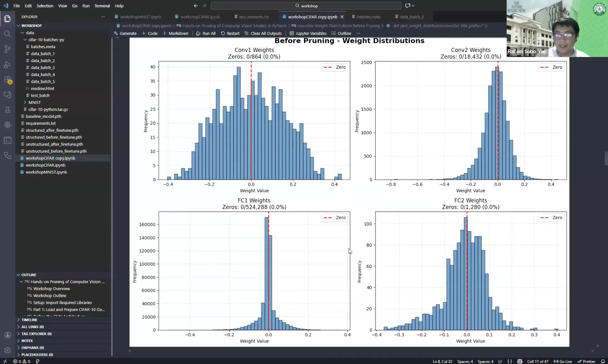The height and width of the screenshot is (364, 608).
Task: Collapse the WORKSHOP folder section
Action: pyautogui.click(x=18, y=25)
